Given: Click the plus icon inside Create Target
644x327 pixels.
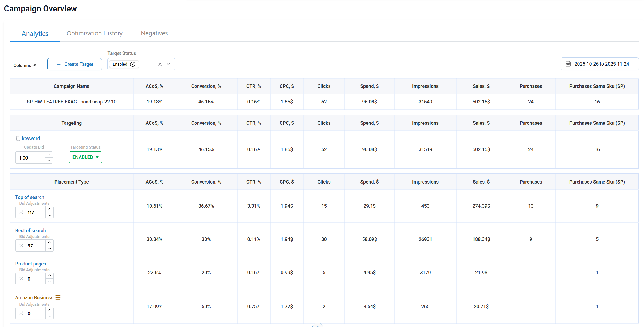Looking at the screenshot, I should click(58, 64).
